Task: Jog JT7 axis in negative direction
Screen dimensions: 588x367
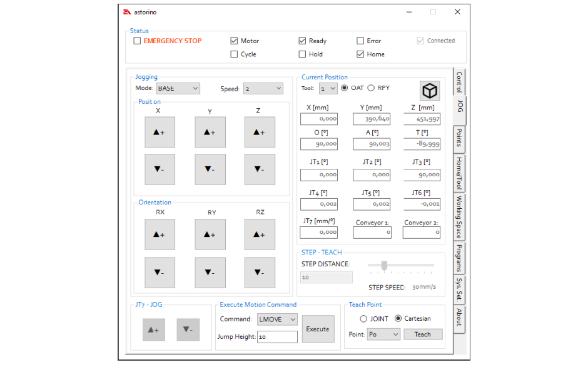Action: 188,329
